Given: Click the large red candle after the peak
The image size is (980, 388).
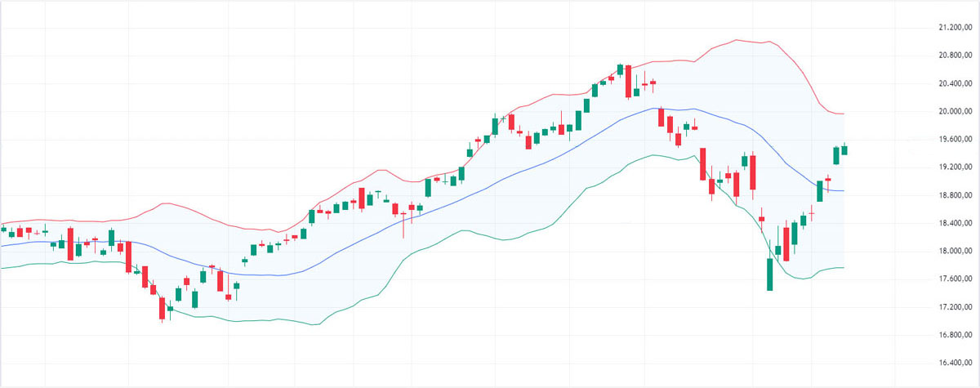Looking at the screenshot, I should click(628, 81).
